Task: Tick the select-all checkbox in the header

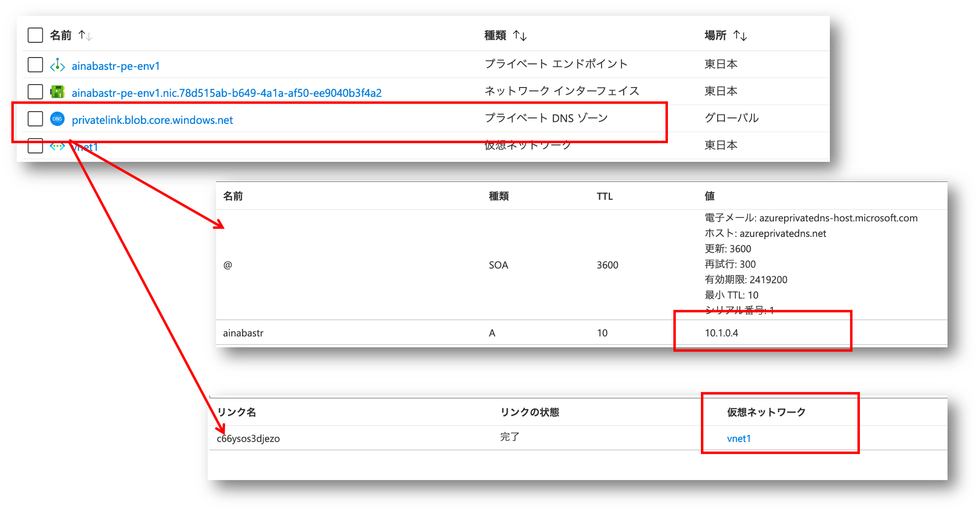Action: (35, 35)
